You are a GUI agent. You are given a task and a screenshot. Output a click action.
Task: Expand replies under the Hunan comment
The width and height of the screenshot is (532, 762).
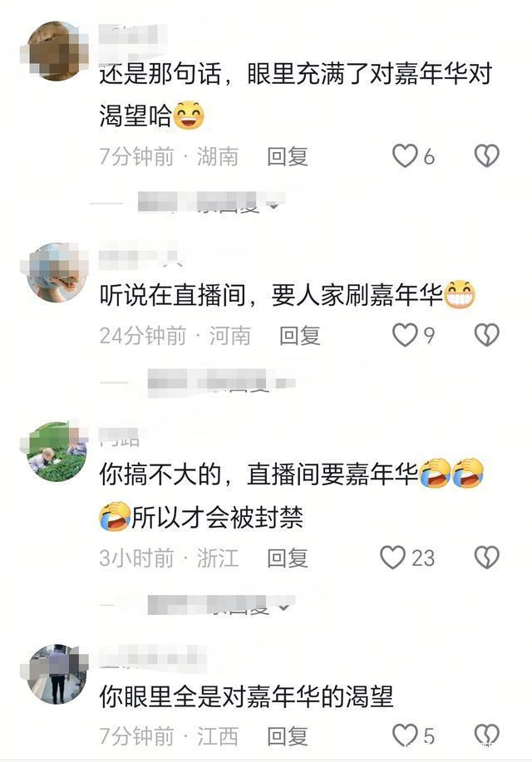(210, 203)
